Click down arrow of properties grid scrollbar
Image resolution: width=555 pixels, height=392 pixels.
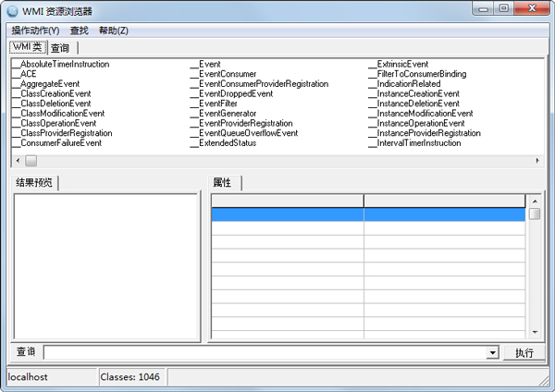pyautogui.click(x=534, y=331)
